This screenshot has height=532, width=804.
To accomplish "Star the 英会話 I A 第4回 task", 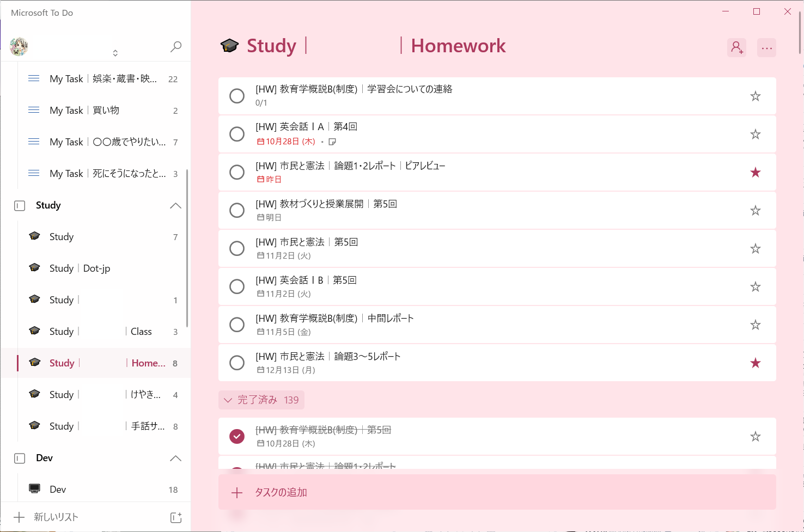I will tap(755, 134).
